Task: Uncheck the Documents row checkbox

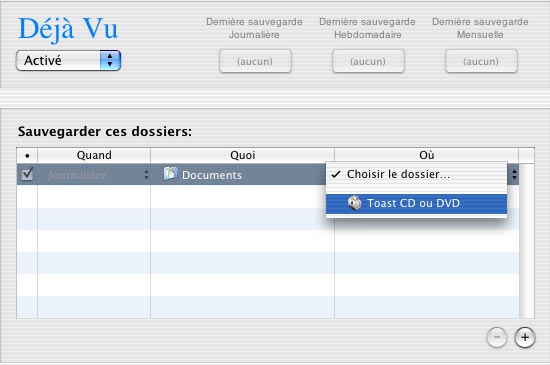Action: 27,174
